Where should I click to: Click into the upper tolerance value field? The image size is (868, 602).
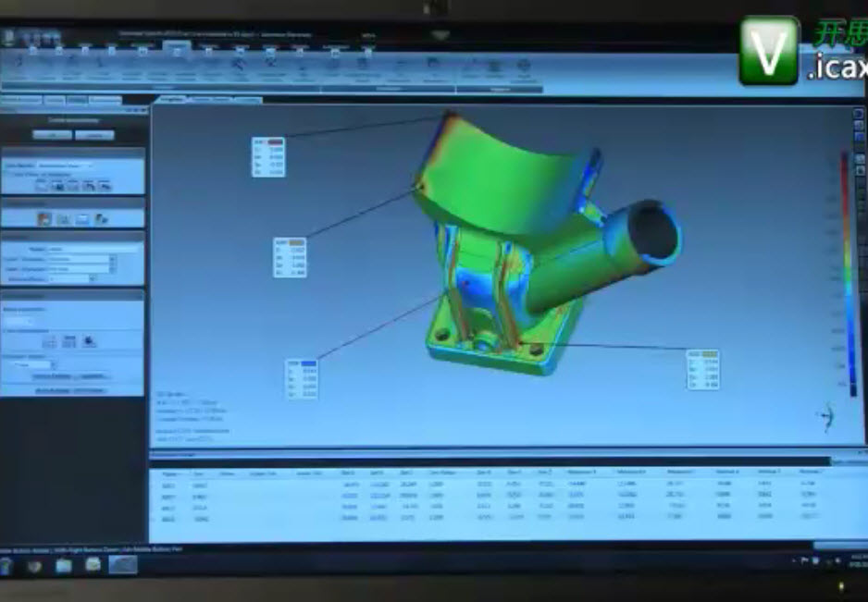[79, 259]
